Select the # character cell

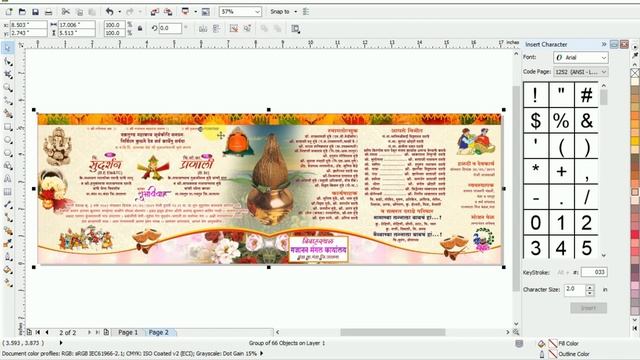pyautogui.click(x=586, y=95)
